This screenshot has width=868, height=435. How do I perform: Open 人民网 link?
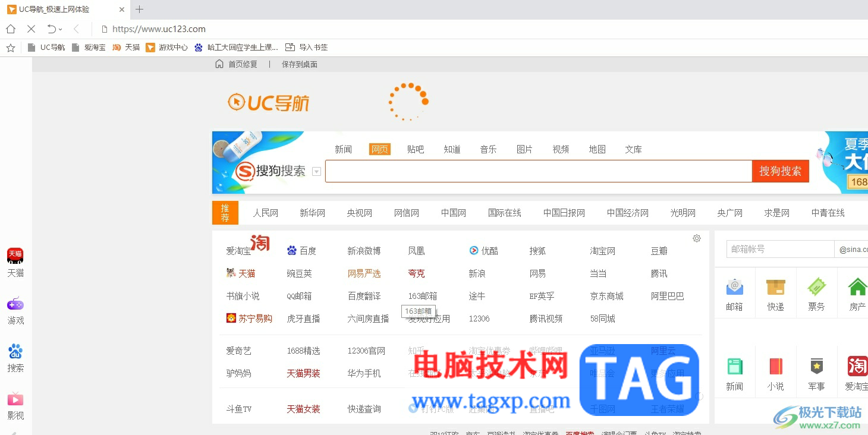pos(266,213)
